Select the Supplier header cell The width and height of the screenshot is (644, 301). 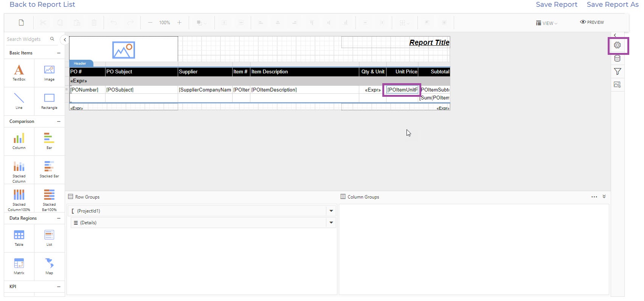205,72
